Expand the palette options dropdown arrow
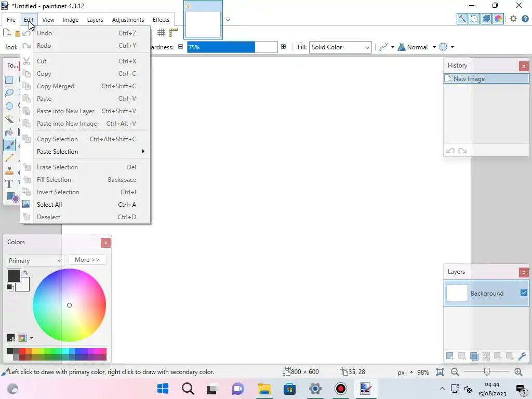Screen dimensions: 532x399 (32, 338)
